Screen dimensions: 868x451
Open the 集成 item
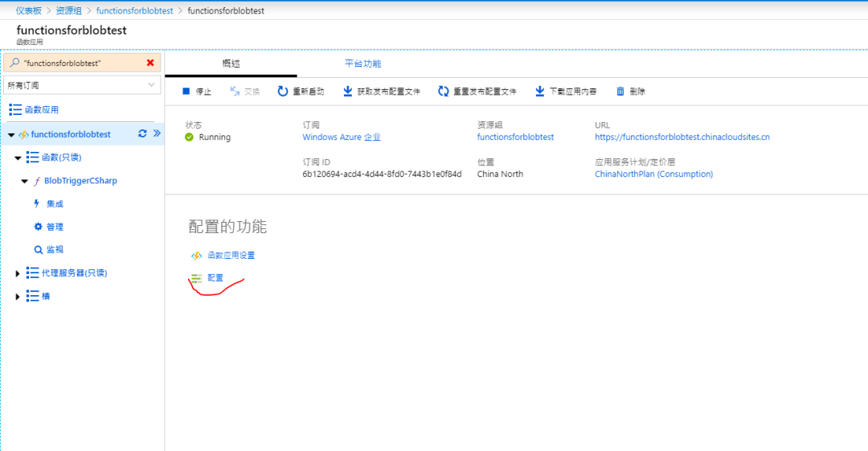tap(55, 204)
